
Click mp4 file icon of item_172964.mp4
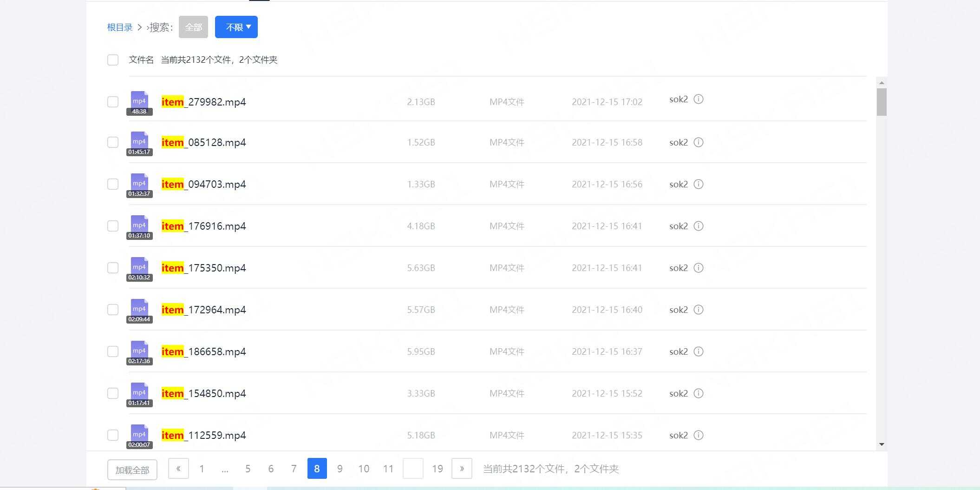coord(139,309)
